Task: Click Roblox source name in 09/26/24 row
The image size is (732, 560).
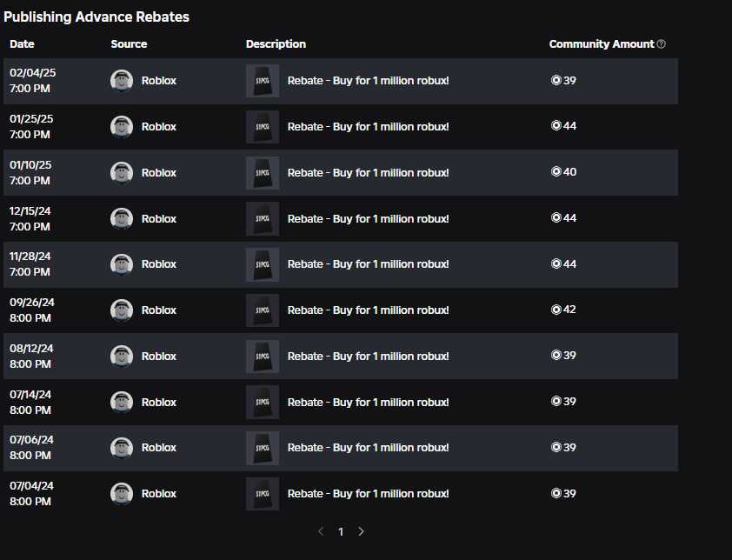Action: [x=159, y=310]
